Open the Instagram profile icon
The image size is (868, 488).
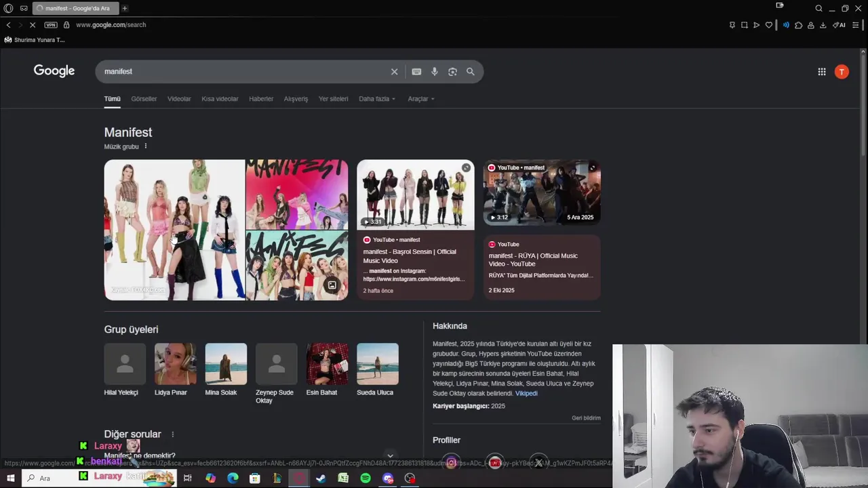coord(452,463)
